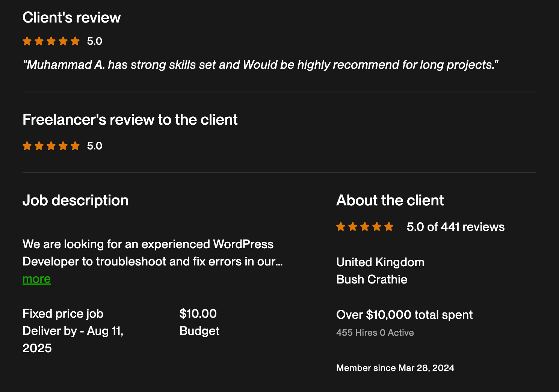Click the $10.00 budget amount

click(198, 314)
